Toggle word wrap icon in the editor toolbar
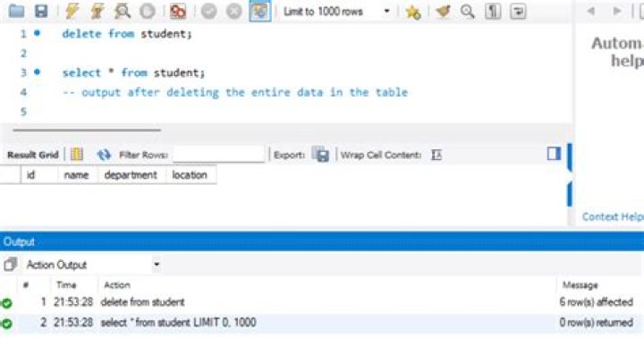Screen dimensions: 644x338 pos(518,11)
